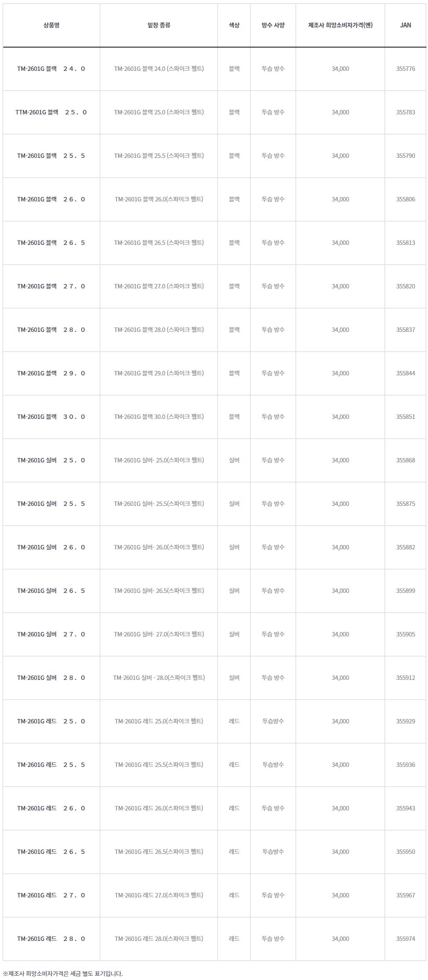Screen dimensions: 428x980
Task: Click JAN code 355905
Action: pos(405,634)
